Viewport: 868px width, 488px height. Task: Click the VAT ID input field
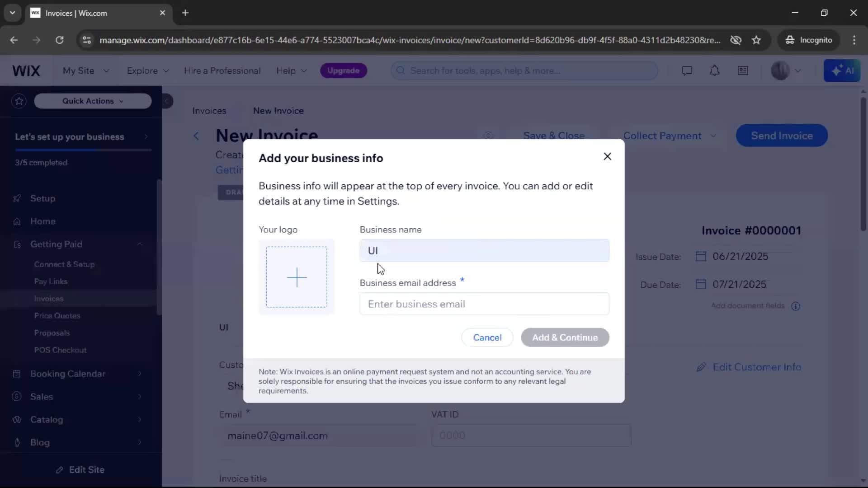pos(531,436)
